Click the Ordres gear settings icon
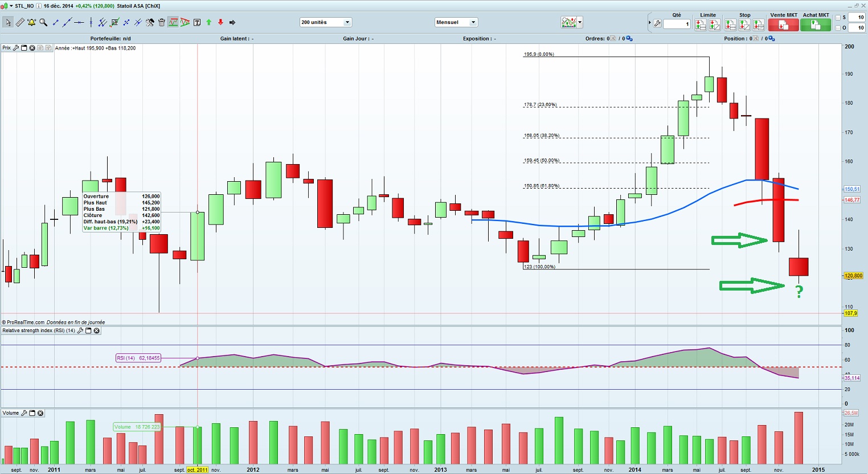The height and width of the screenshot is (474, 868). (629, 38)
